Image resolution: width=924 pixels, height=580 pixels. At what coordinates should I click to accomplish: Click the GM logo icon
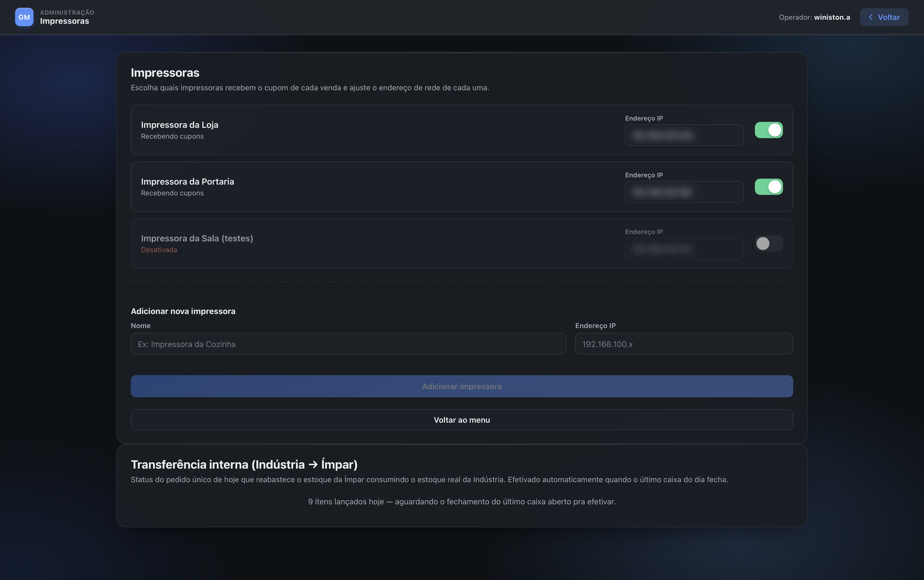[24, 17]
